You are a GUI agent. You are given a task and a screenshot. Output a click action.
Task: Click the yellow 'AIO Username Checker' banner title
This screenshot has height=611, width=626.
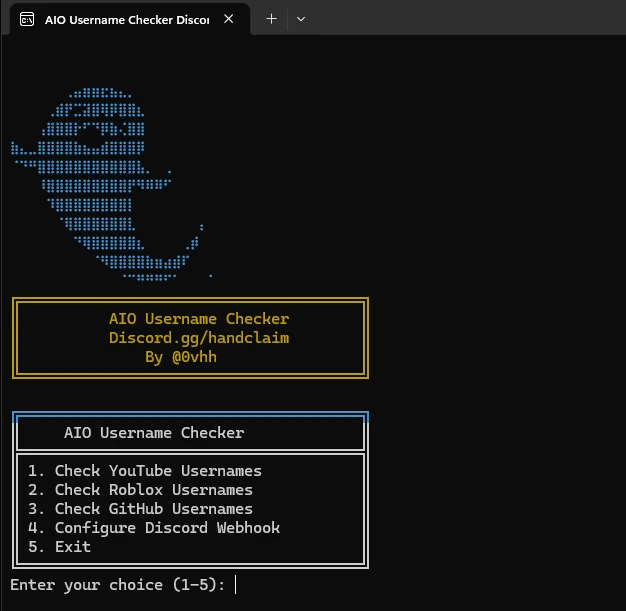tap(199, 319)
